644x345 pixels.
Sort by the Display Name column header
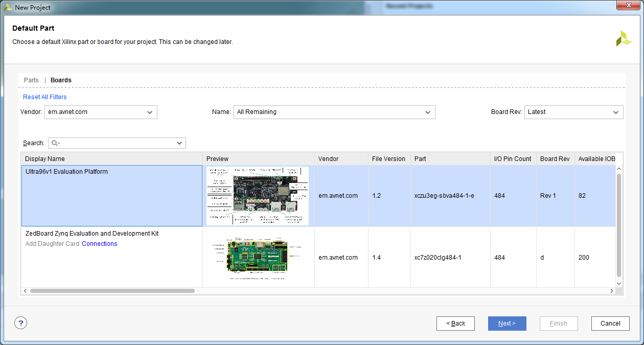pos(112,159)
